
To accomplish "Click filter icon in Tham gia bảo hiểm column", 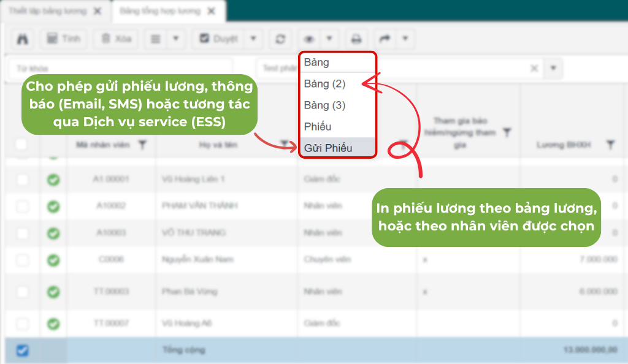I will 507,132.
